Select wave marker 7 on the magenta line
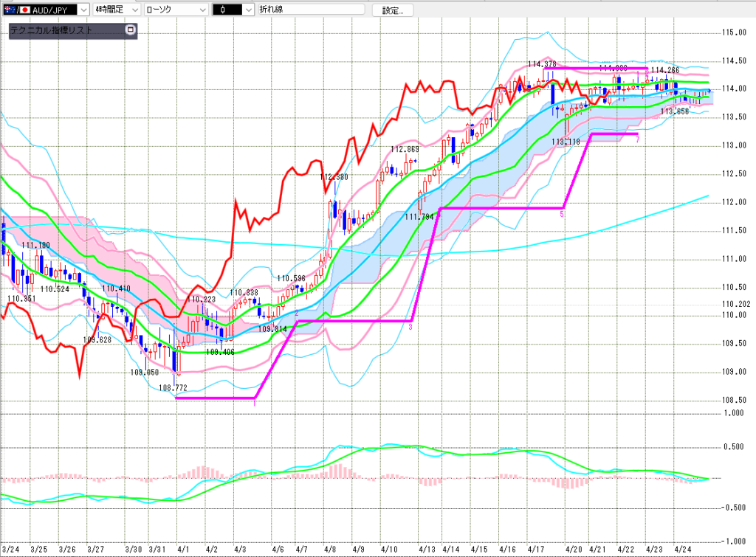This screenshot has width=756, height=557. [x=637, y=139]
